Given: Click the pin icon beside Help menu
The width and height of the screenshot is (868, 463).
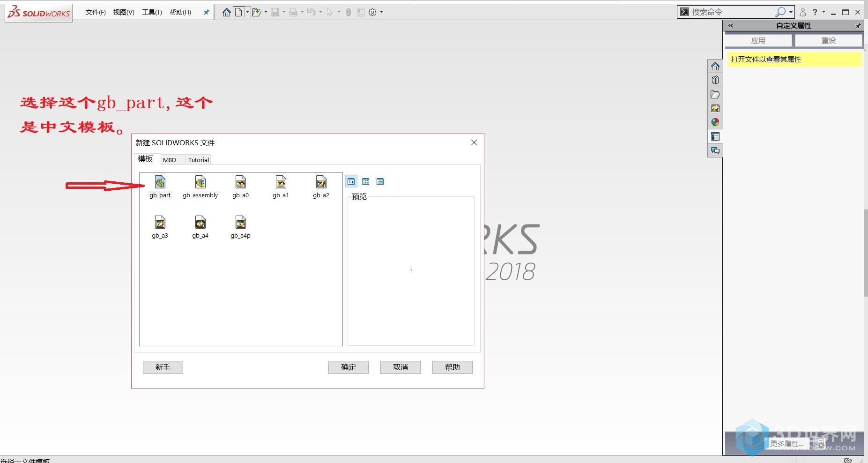Looking at the screenshot, I should pos(206,12).
